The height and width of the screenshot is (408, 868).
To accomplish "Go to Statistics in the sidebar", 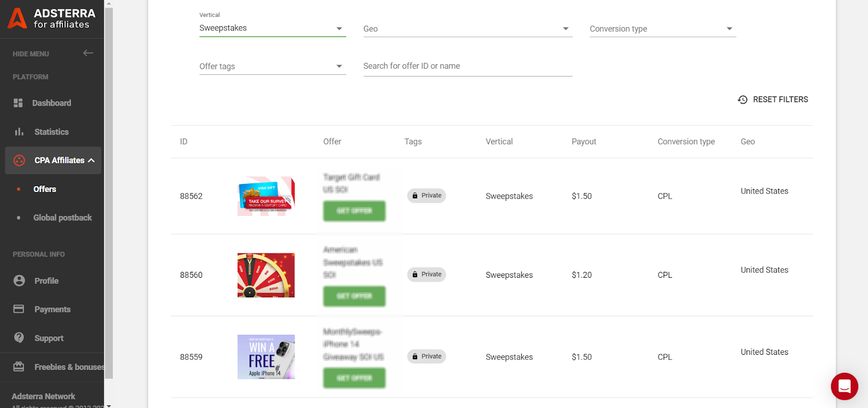I will (52, 132).
